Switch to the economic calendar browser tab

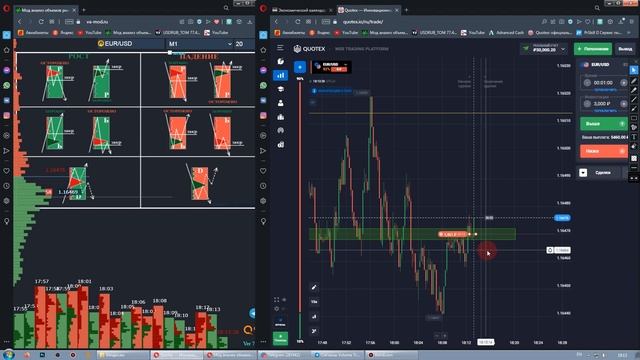(302, 10)
